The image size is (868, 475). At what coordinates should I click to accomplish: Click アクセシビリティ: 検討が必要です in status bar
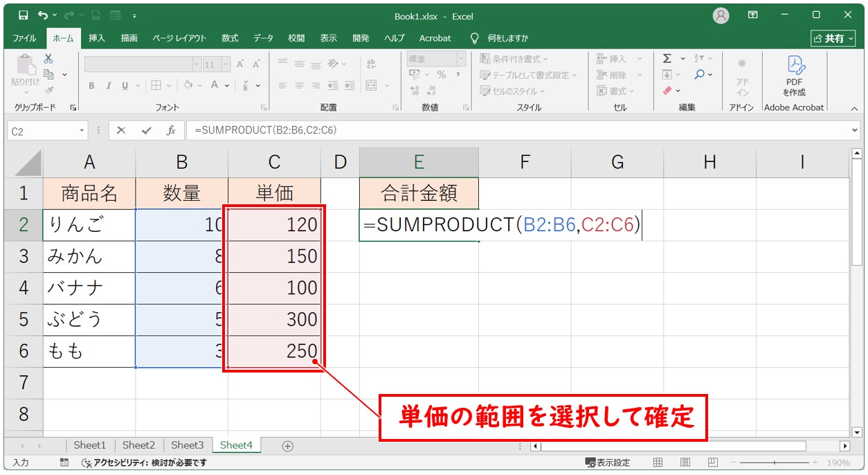[144, 463]
